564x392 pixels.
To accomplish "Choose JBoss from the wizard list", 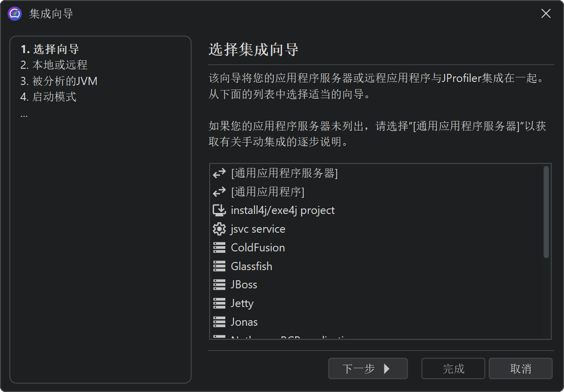I will pyautogui.click(x=244, y=285).
